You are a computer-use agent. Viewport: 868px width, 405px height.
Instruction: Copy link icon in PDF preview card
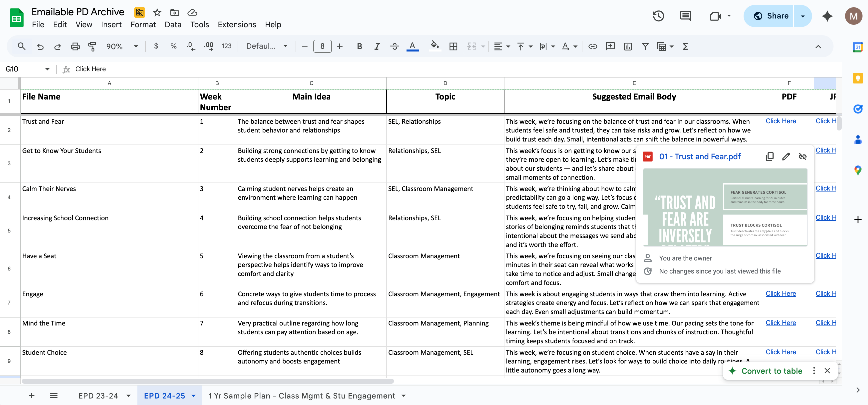click(x=770, y=156)
